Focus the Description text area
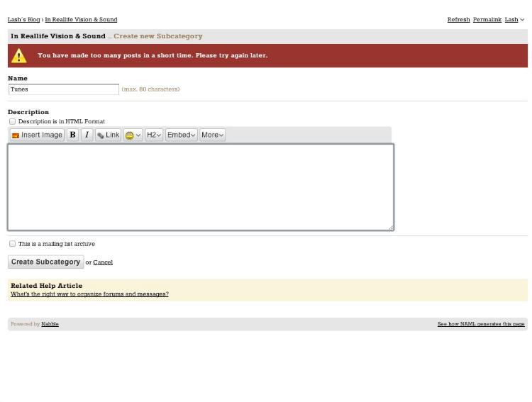The height and width of the screenshot is (402, 532). (x=200, y=187)
